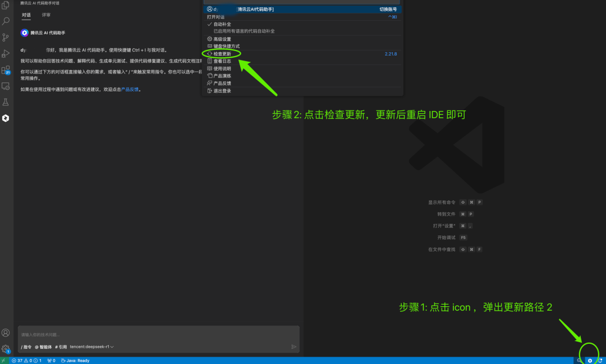Toggle the 自动补全 checked option
Viewport: 606px width, 364px height.
tap(302, 24)
